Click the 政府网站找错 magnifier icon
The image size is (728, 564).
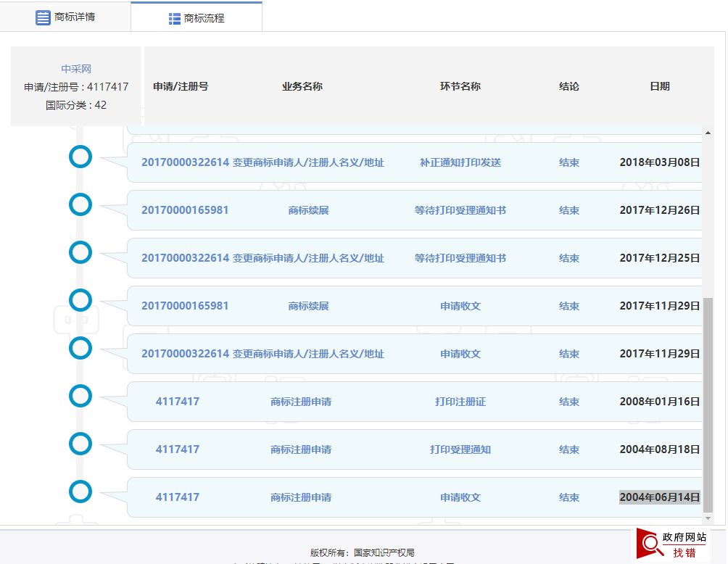tap(650, 544)
